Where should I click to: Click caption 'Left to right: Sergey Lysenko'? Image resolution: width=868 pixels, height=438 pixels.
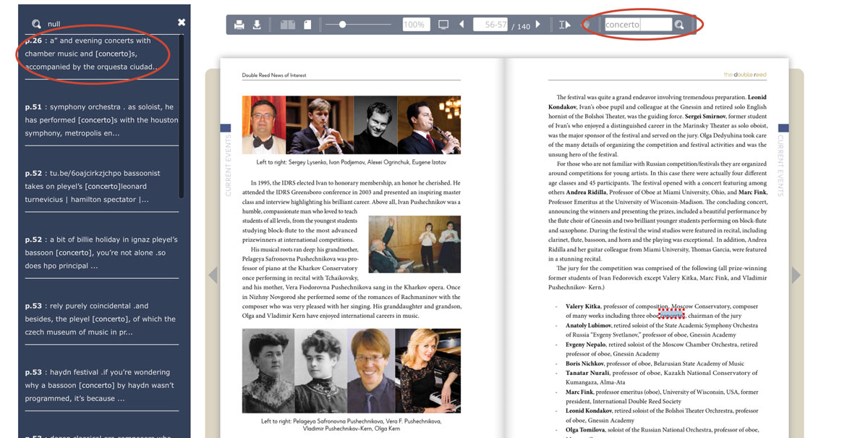coord(352,163)
